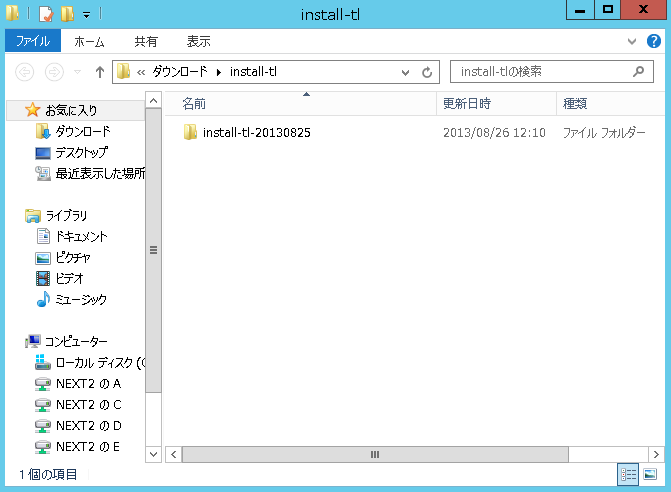Click the search magnifier icon

pyautogui.click(x=639, y=72)
